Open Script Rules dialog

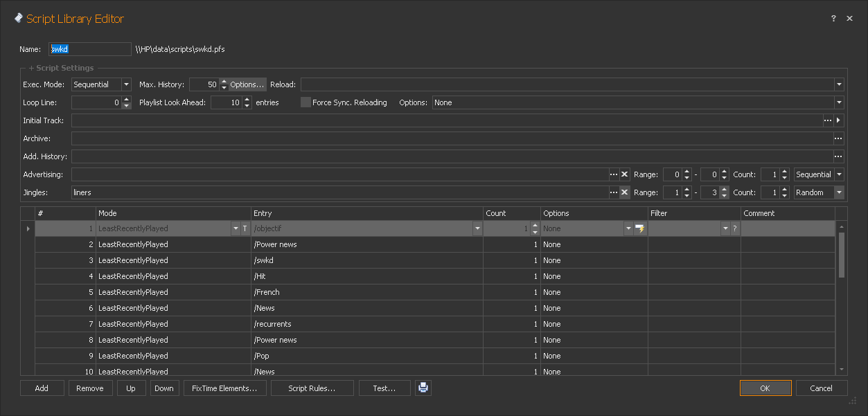pyautogui.click(x=312, y=388)
